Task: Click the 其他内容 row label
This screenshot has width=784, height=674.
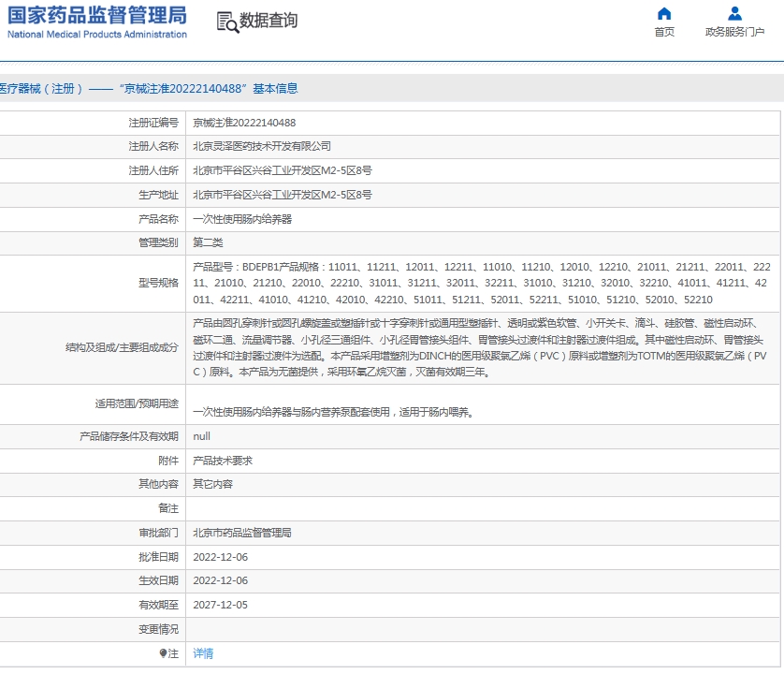Action: [158, 484]
